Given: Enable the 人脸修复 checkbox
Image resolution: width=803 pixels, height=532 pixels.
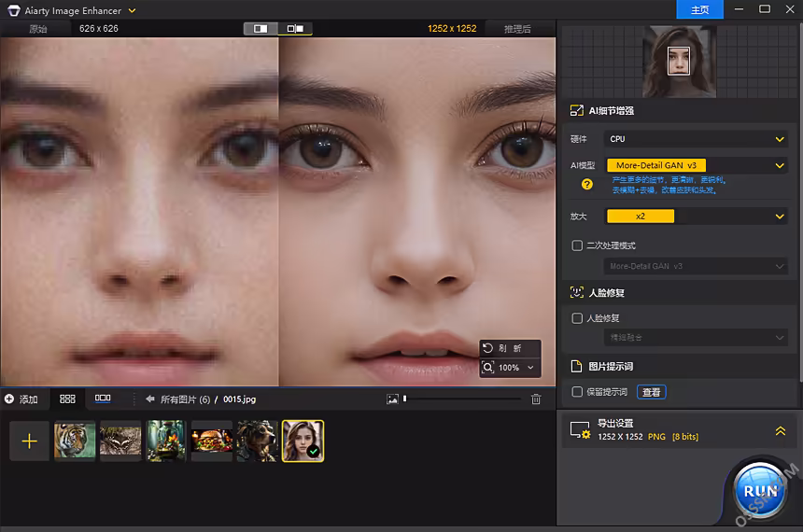Looking at the screenshot, I should 577,318.
